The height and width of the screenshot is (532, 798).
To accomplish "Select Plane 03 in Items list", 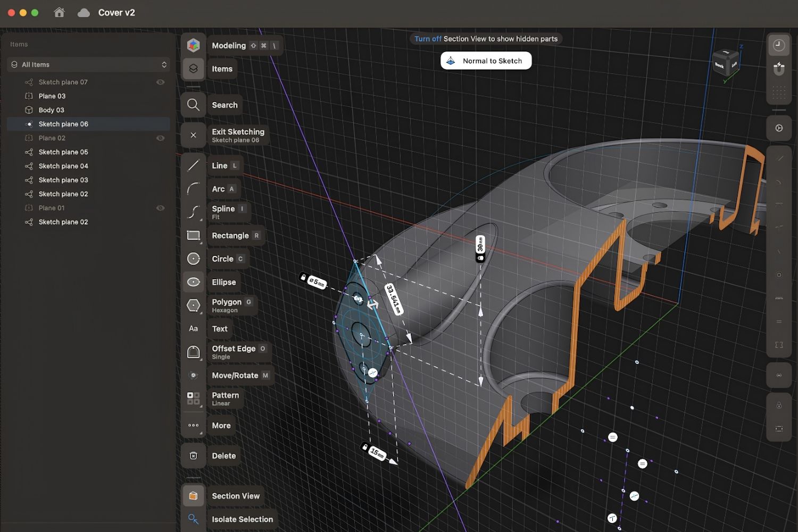I will 88,96.
